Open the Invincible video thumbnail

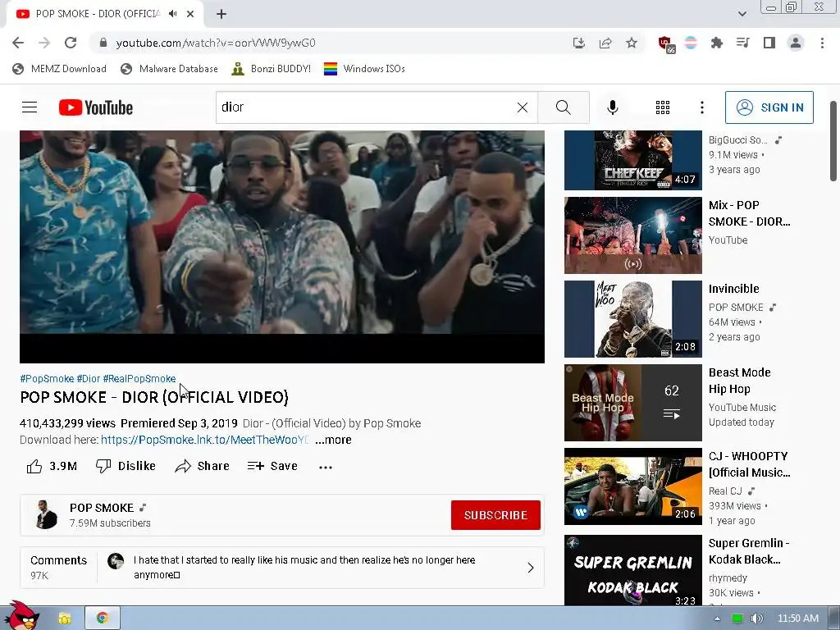[632, 319]
